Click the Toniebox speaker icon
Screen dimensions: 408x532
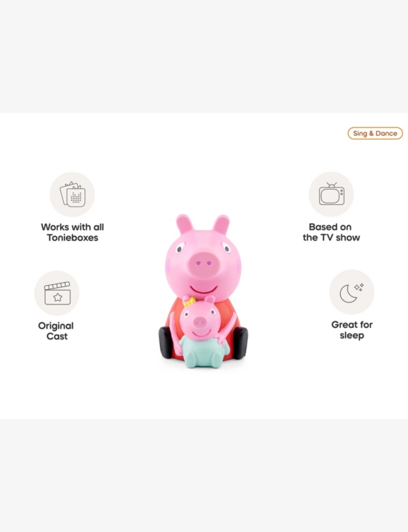point(72,194)
